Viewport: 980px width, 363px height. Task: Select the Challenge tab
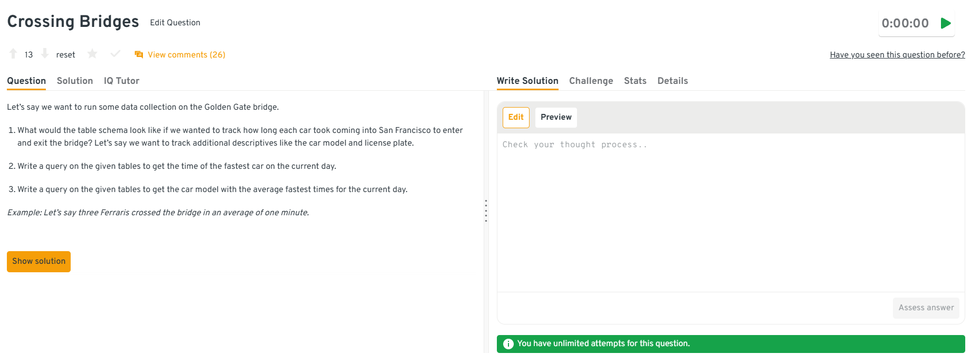(591, 81)
